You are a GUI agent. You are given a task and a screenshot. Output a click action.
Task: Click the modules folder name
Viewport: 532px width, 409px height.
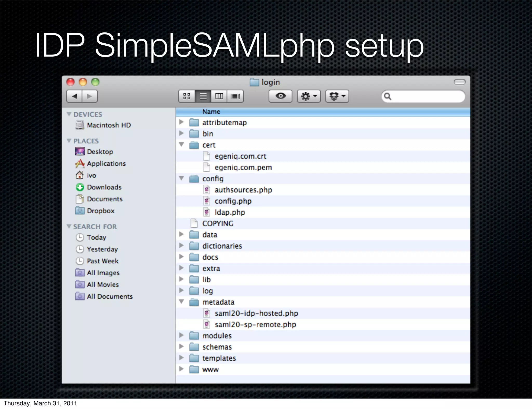point(217,336)
